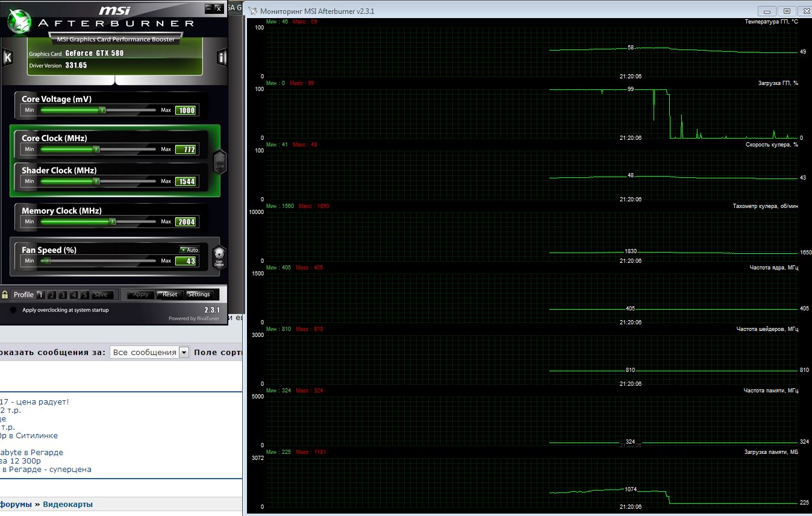The height and width of the screenshot is (516, 812).
Task: Select profile slot 1
Action: click(x=40, y=295)
